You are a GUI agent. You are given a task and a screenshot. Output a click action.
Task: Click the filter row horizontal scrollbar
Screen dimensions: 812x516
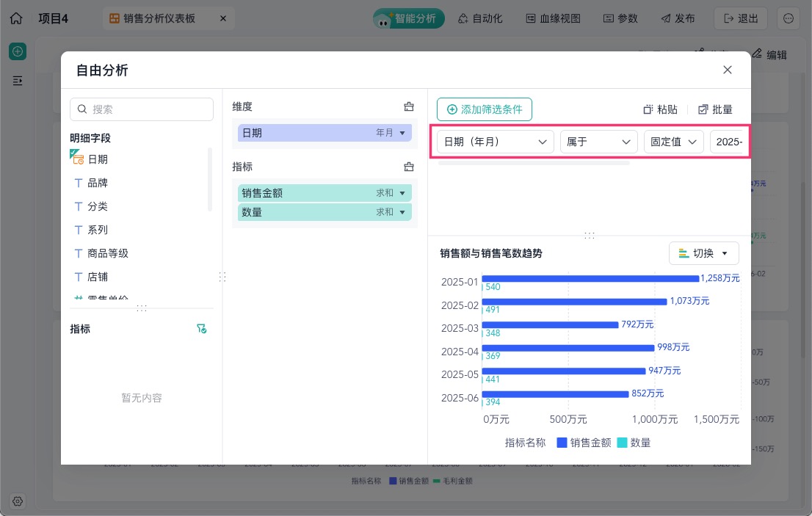[534, 163]
